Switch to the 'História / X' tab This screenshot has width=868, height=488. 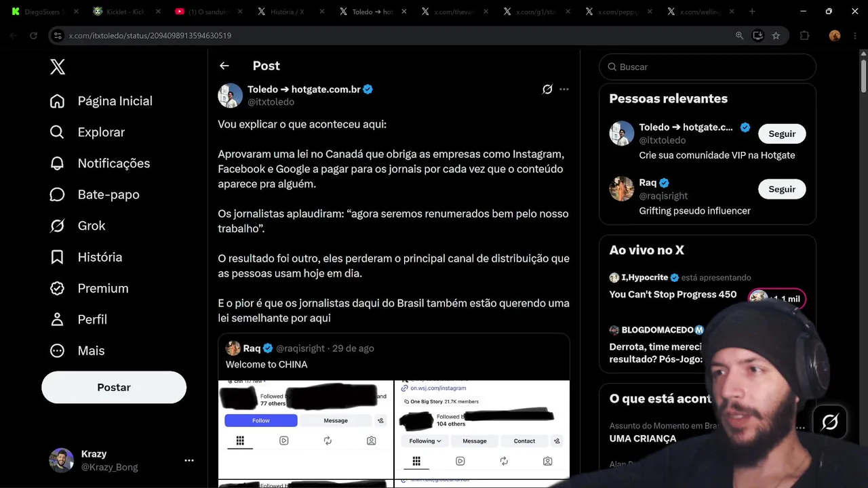pyautogui.click(x=290, y=12)
